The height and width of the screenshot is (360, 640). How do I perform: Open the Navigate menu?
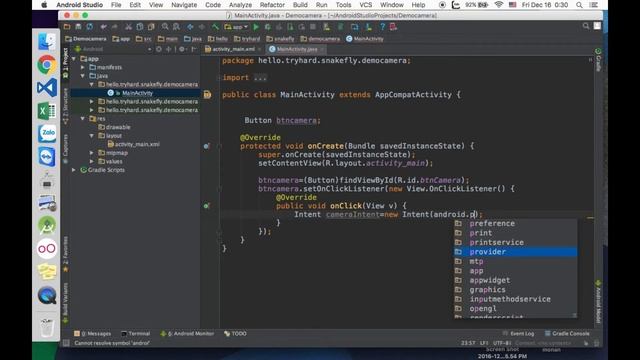tap(184, 5)
